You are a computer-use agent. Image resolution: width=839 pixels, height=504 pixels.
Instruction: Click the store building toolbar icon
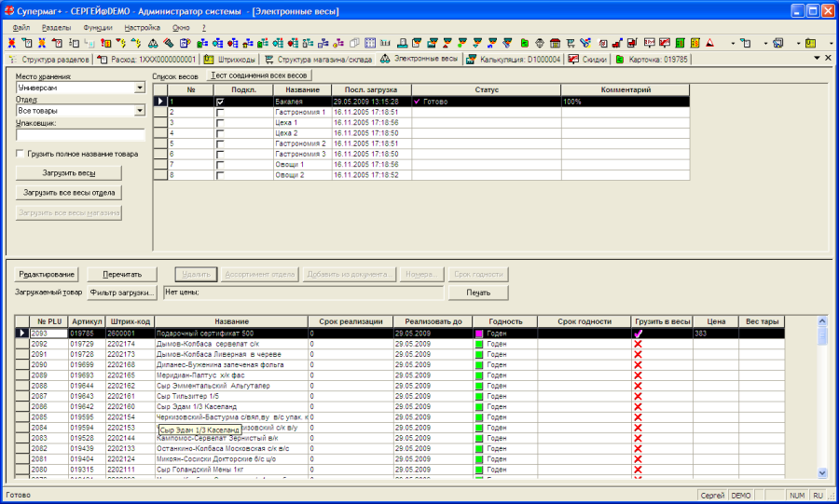click(554, 43)
